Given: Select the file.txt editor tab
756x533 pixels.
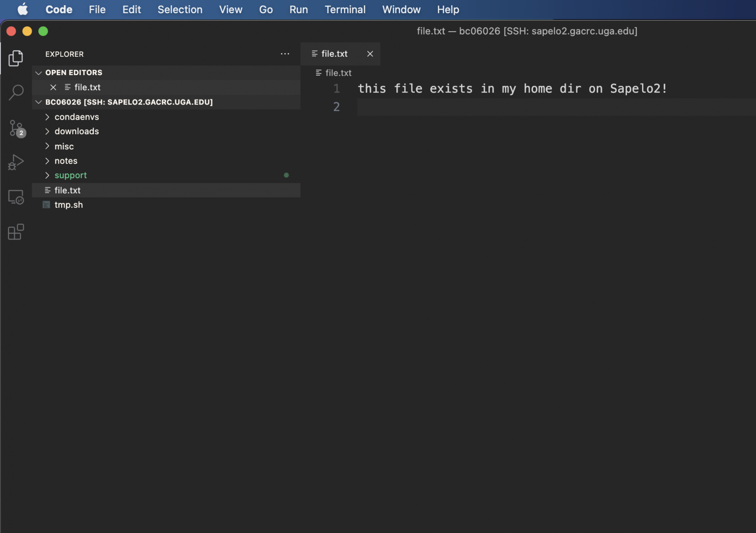Looking at the screenshot, I should tap(334, 53).
